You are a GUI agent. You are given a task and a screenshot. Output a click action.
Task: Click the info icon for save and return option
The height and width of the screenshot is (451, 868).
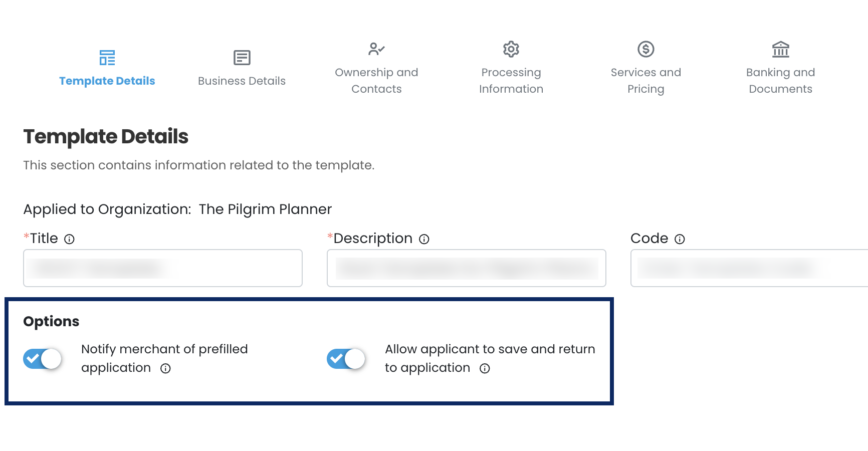484,368
